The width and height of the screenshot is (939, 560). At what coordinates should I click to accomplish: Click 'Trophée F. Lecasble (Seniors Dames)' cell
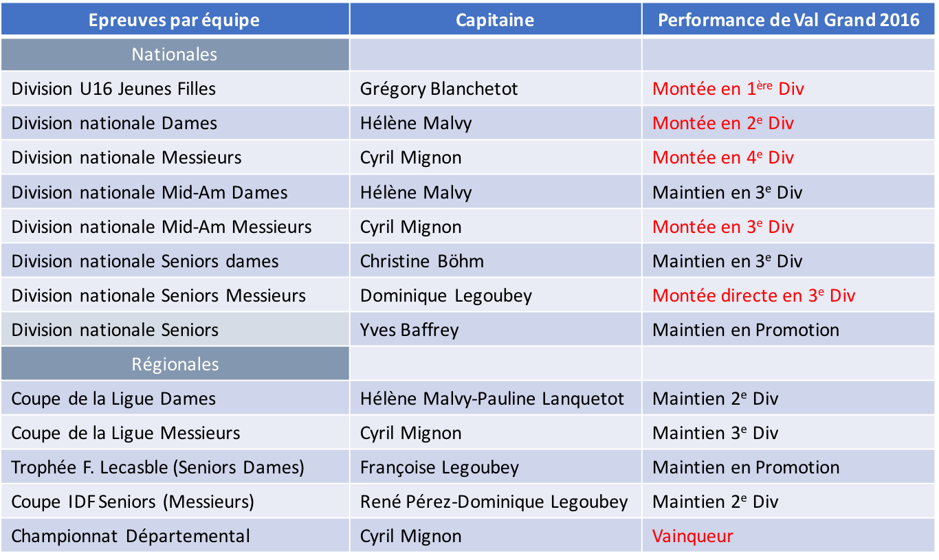pyautogui.click(x=175, y=467)
